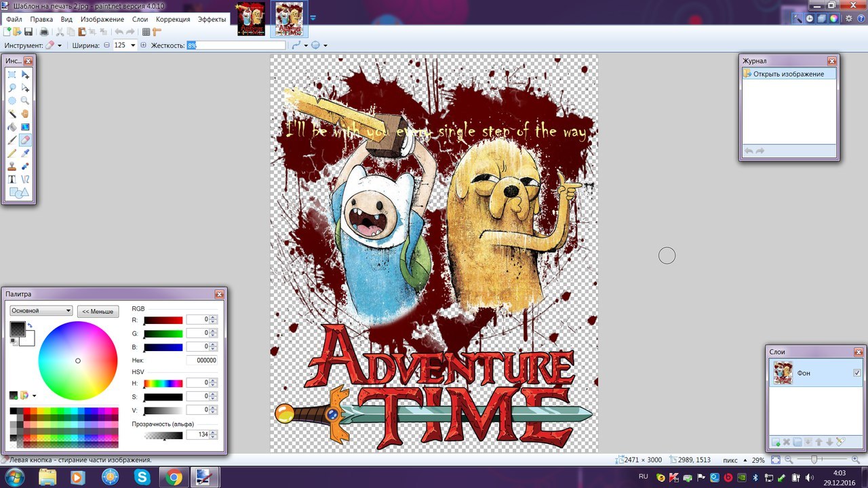
Task: Reset colors to black and white
Action: coord(14,341)
